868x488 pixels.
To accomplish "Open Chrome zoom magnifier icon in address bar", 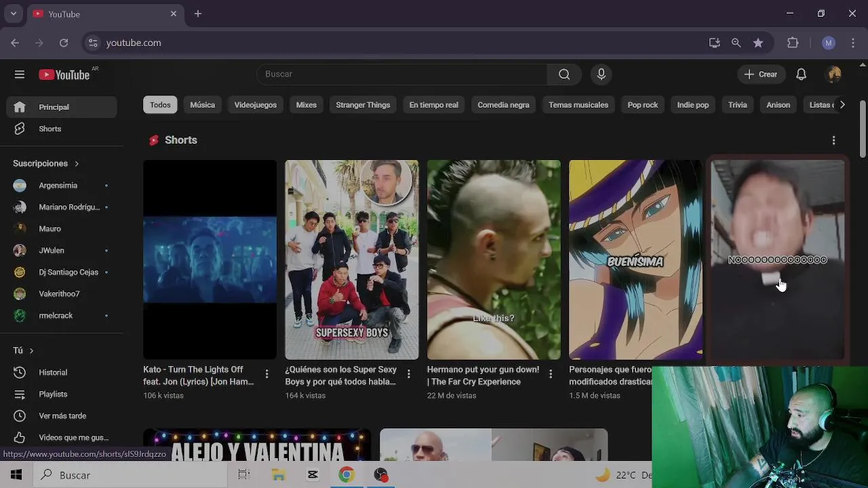I will point(736,43).
